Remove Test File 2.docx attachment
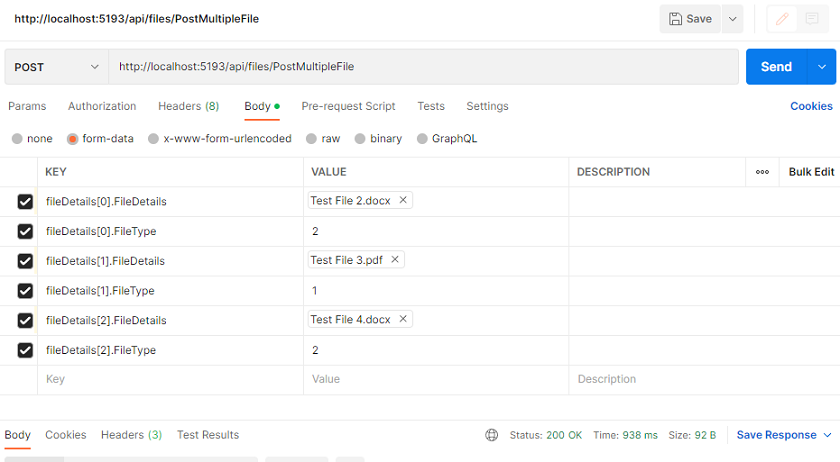 403,200
